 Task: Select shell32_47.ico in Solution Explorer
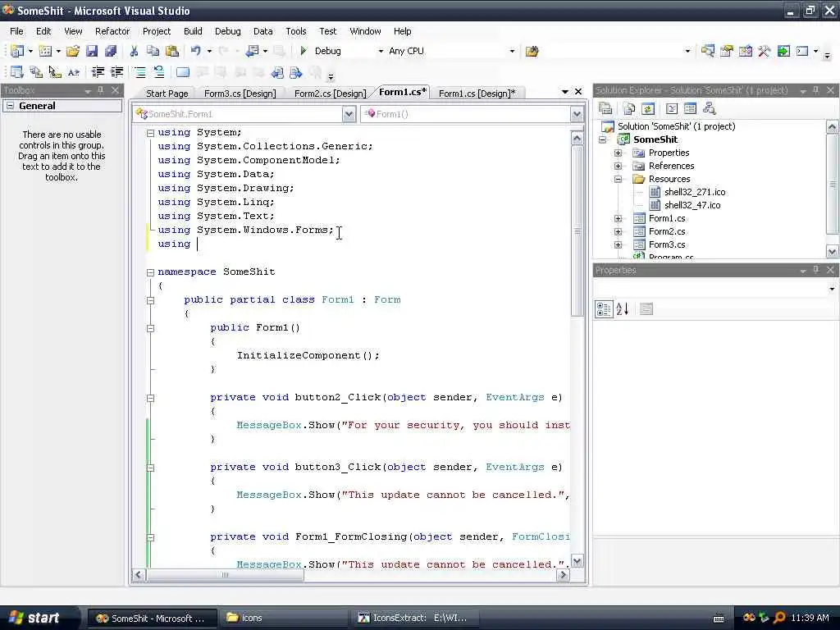click(x=692, y=205)
